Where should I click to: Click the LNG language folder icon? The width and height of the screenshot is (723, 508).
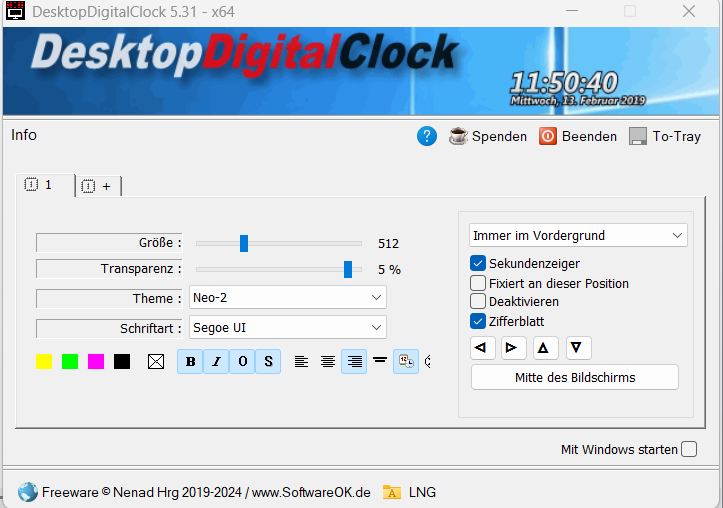click(x=392, y=492)
